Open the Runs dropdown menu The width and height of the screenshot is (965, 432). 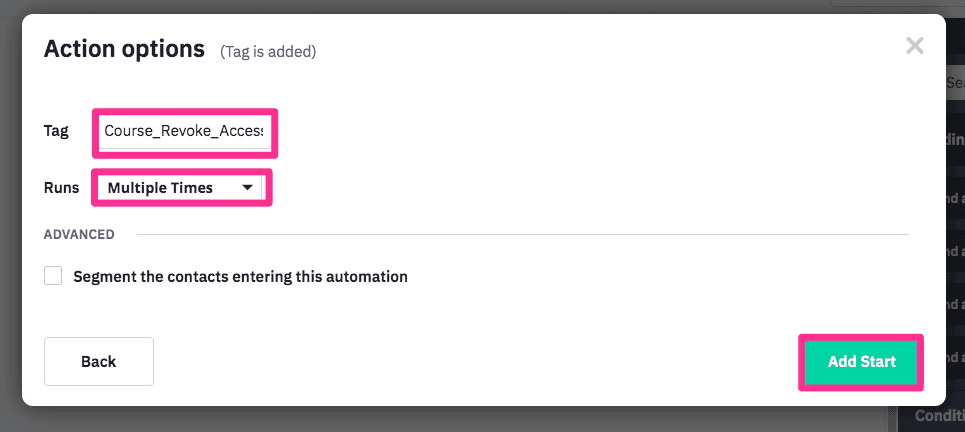click(x=180, y=188)
